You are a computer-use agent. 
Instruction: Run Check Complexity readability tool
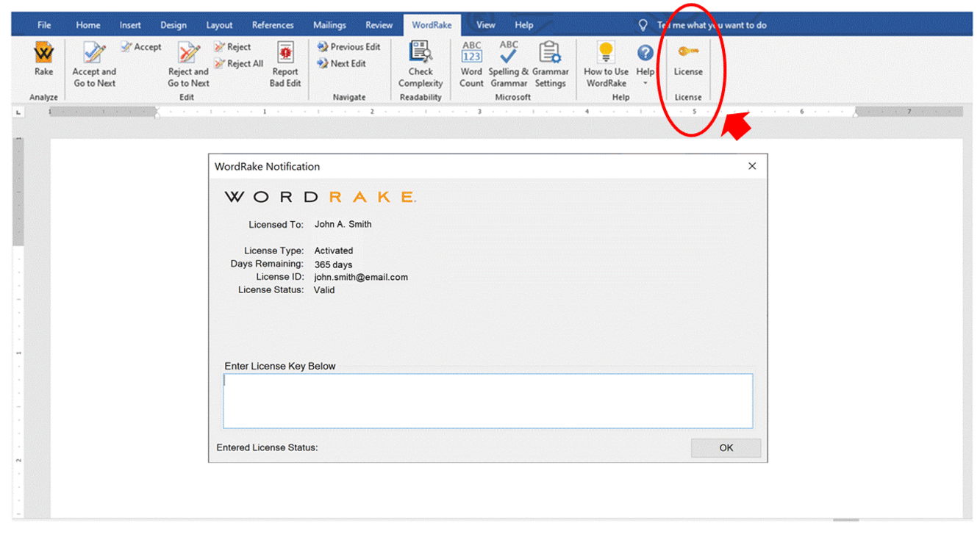point(421,64)
